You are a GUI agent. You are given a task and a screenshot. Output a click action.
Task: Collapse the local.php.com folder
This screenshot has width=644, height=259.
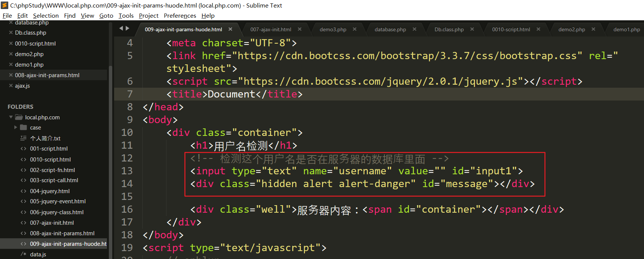point(11,117)
